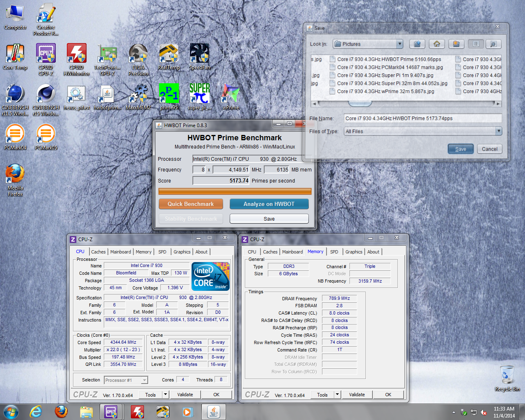The width and height of the screenshot is (525, 420).
Task: Click the File Name input field
Action: [422, 118]
